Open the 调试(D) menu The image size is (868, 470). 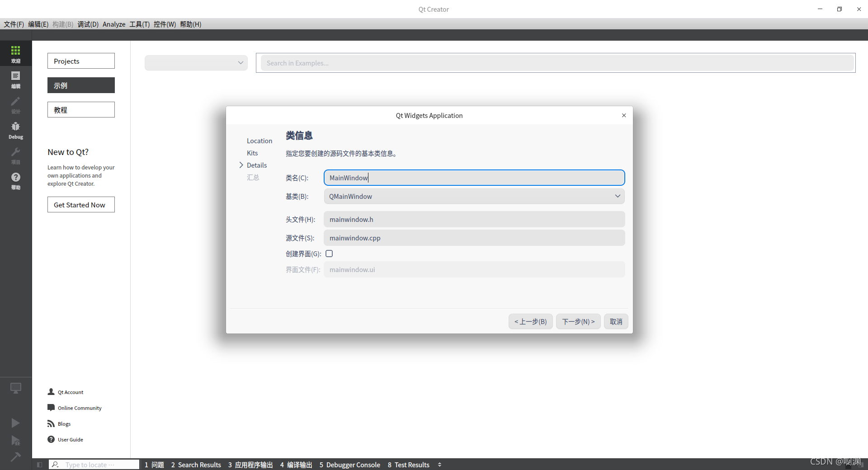click(x=88, y=24)
